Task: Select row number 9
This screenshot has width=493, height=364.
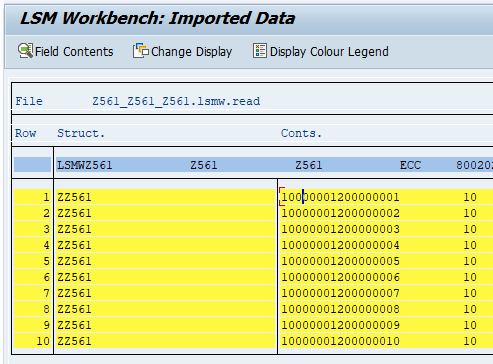Action: tap(46, 325)
